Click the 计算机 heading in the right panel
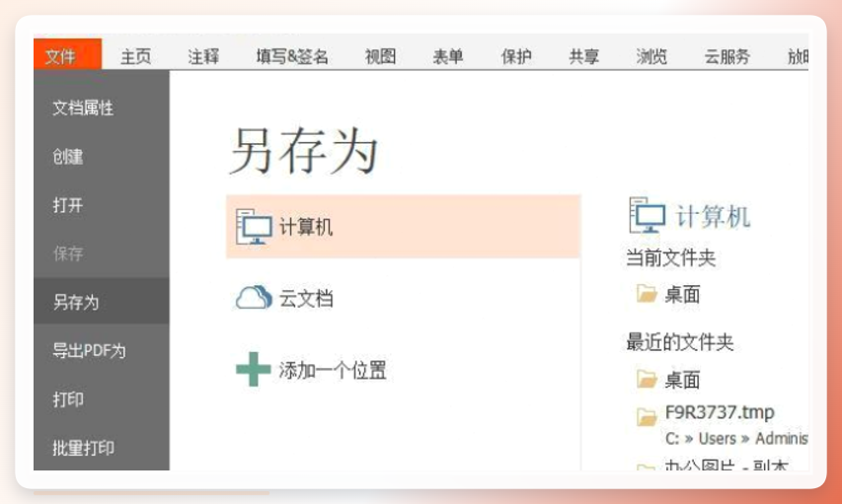Screen dimensions: 842x504 [713, 217]
